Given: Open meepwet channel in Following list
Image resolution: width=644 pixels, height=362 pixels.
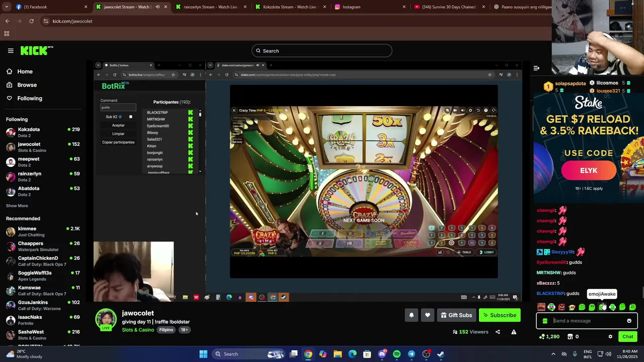Looking at the screenshot, I should point(43,162).
